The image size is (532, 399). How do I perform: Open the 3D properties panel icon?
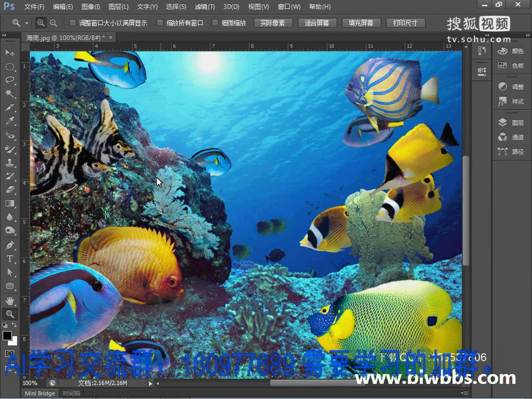point(482,71)
